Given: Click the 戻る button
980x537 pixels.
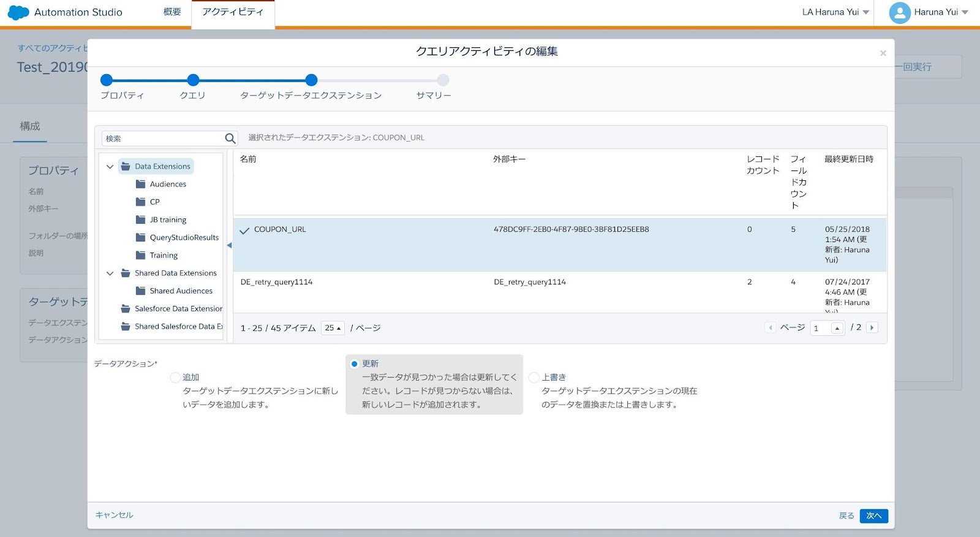Looking at the screenshot, I should point(846,516).
